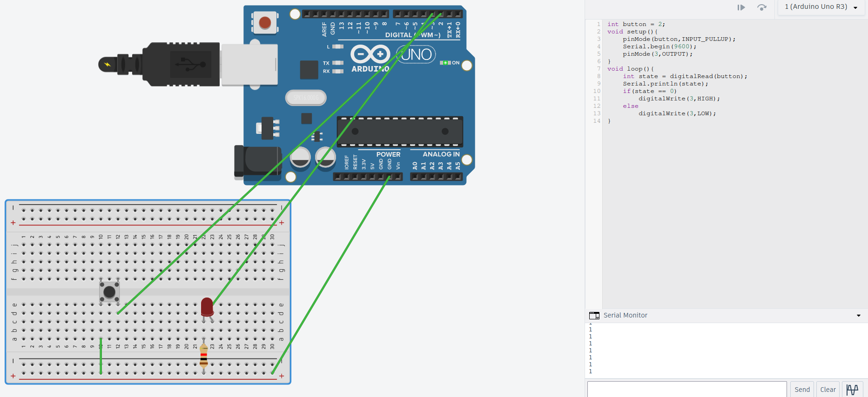
Task: Select the short green jumper near column 10
Action: [x=101, y=356]
